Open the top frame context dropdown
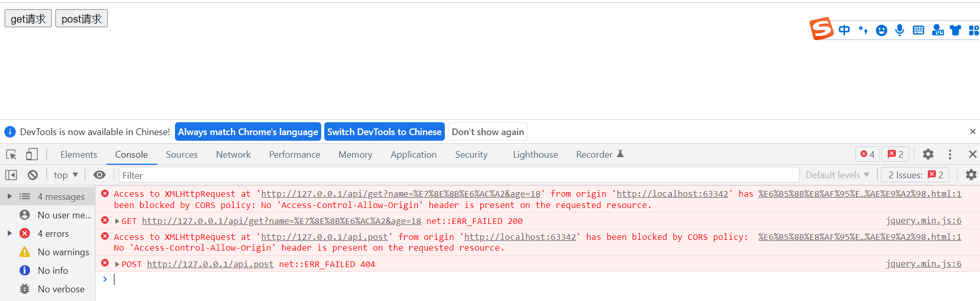 click(65, 175)
